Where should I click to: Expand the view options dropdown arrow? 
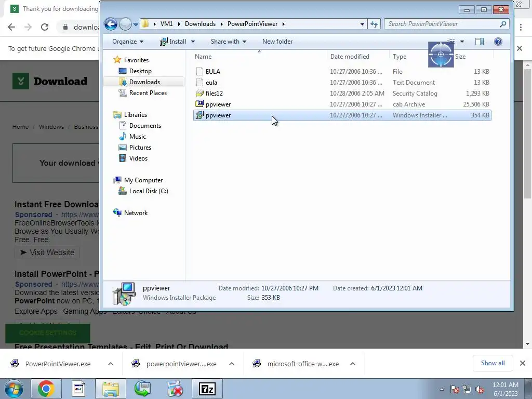pos(462,42)
